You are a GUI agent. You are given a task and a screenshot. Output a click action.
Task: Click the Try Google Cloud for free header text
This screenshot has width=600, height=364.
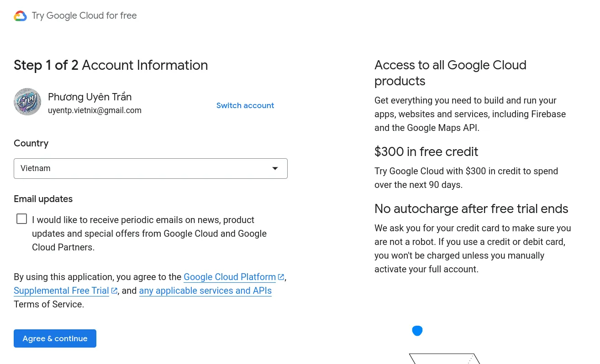(84, 16)
